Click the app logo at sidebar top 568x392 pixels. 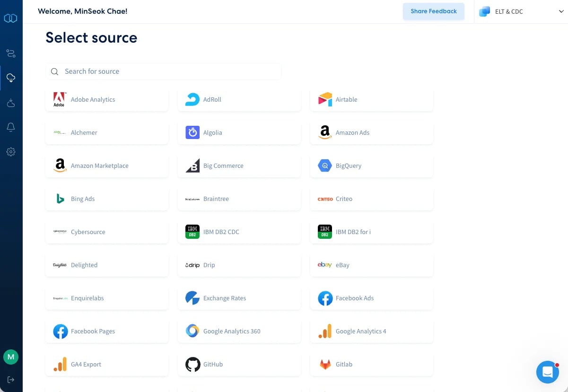(10, 18)
